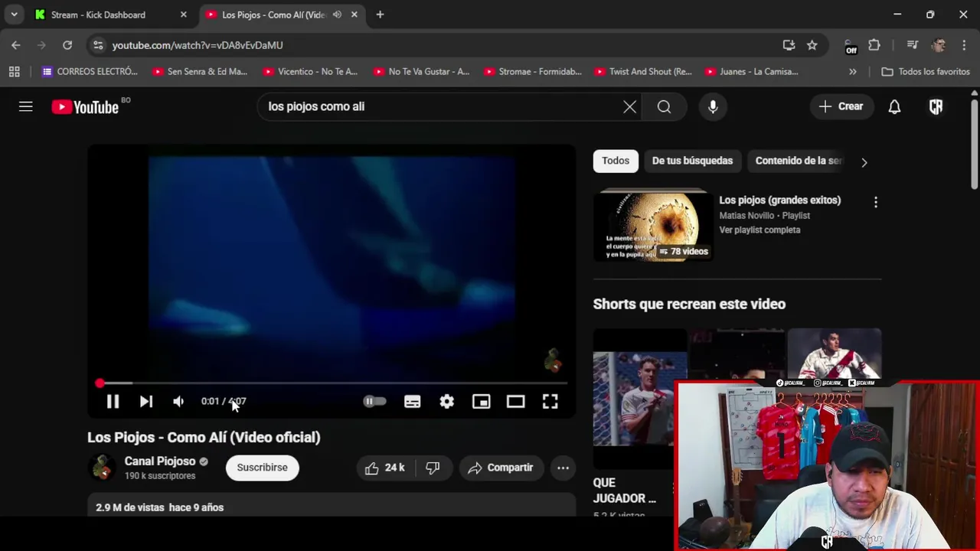Click Ver playlist completa link
This screenshot has width=980, height=551.
click(x=759, y=230)
